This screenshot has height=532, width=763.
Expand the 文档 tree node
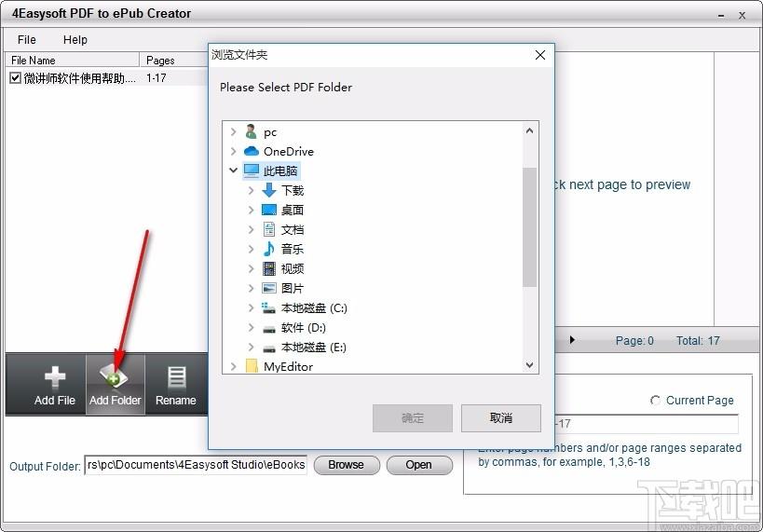click(x=252, y=229)
